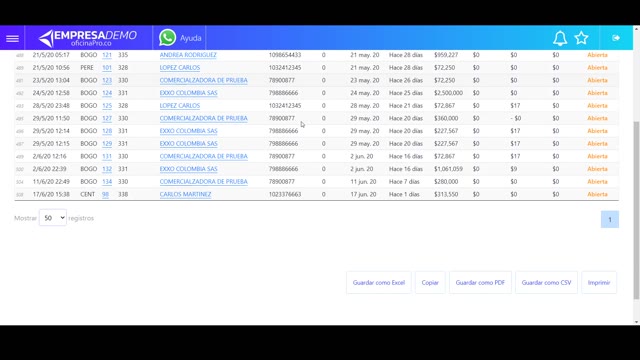Open the notifications bell

[560, 38]
